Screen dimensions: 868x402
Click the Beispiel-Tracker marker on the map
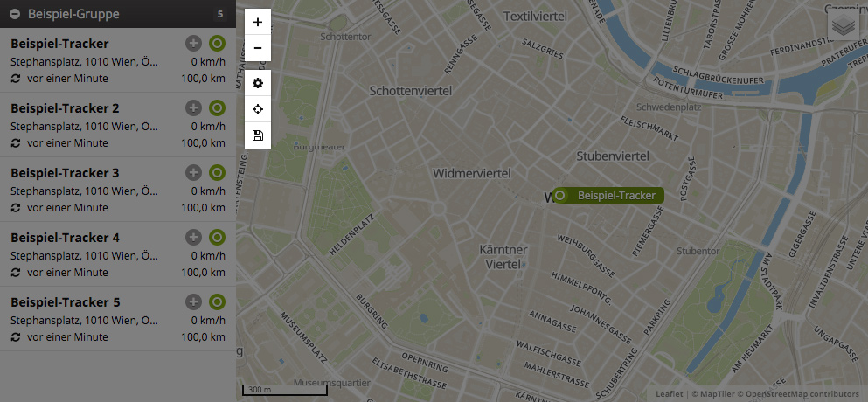pyautogui.click(x=608, y=196)
